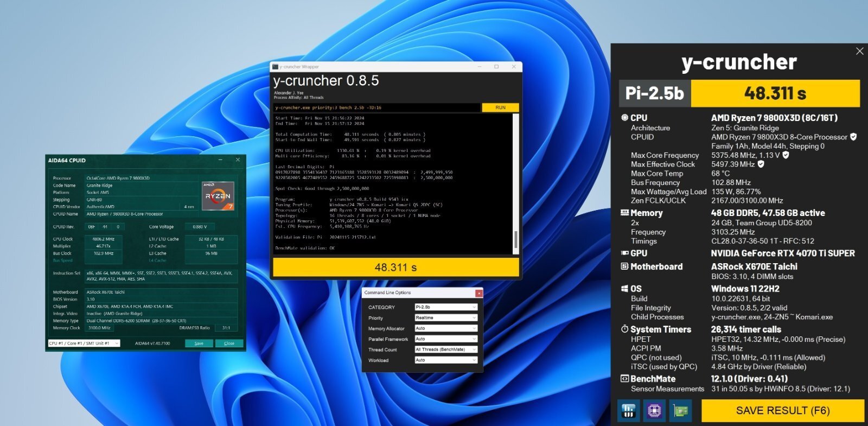
Task: Open the BenchMate main icon at bottom-left
Action: [629, 411]
